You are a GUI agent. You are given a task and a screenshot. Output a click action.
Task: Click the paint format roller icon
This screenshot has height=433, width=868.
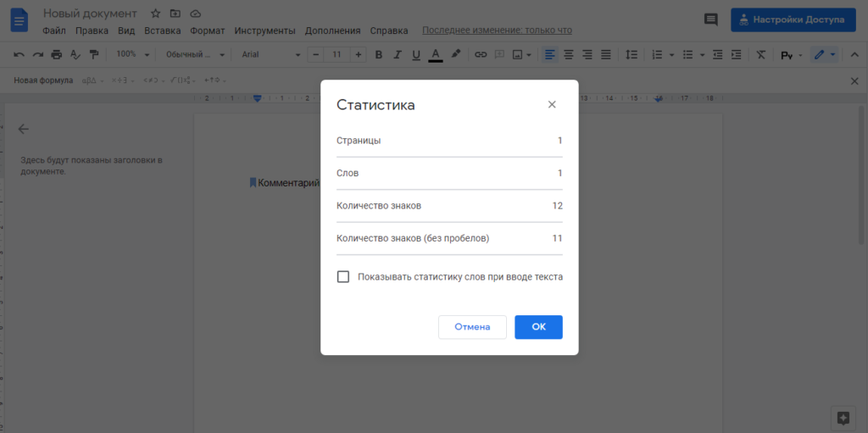tap(93, 54)
